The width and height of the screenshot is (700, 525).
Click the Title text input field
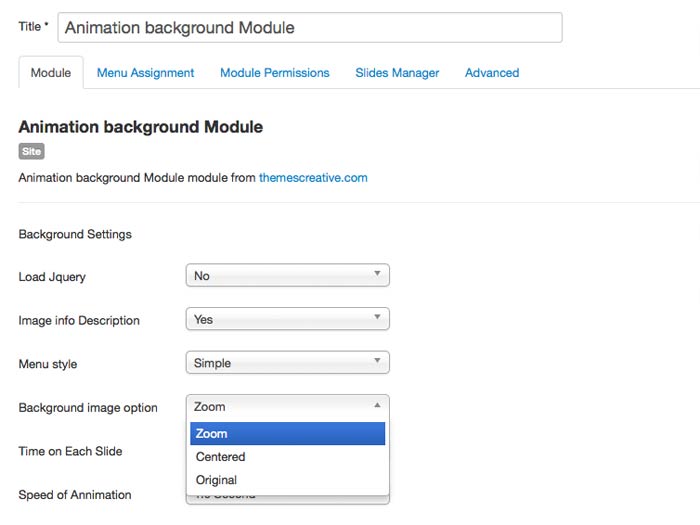tap(310, 27)
